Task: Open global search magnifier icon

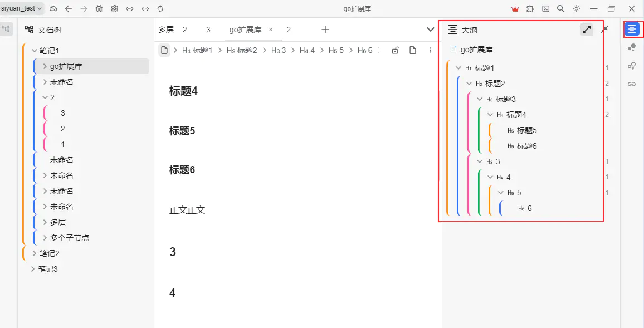Action: [x=560, y=8]
